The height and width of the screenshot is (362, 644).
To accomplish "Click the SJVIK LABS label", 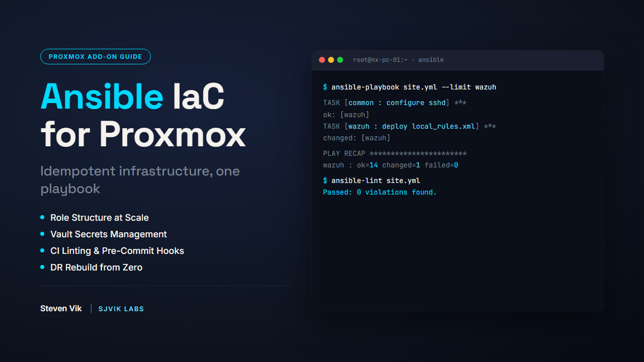I will click(121, 309).
